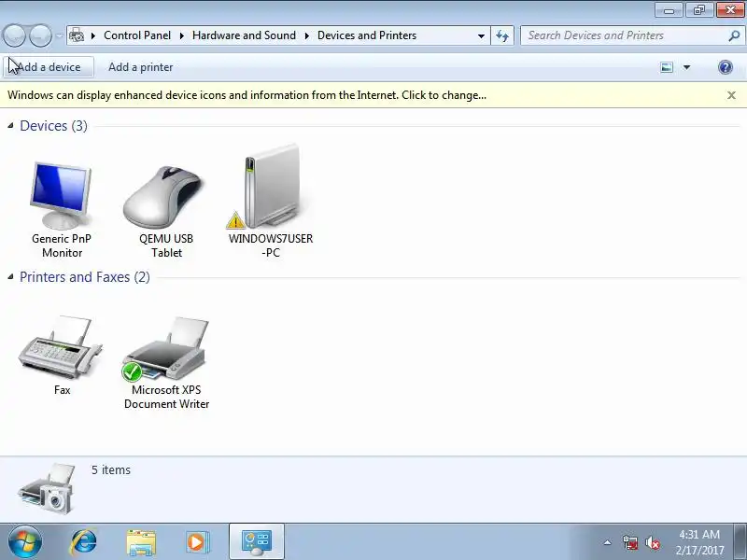Collapse the Devices (3) group
The image size is (747, 560).
point(10,126)
